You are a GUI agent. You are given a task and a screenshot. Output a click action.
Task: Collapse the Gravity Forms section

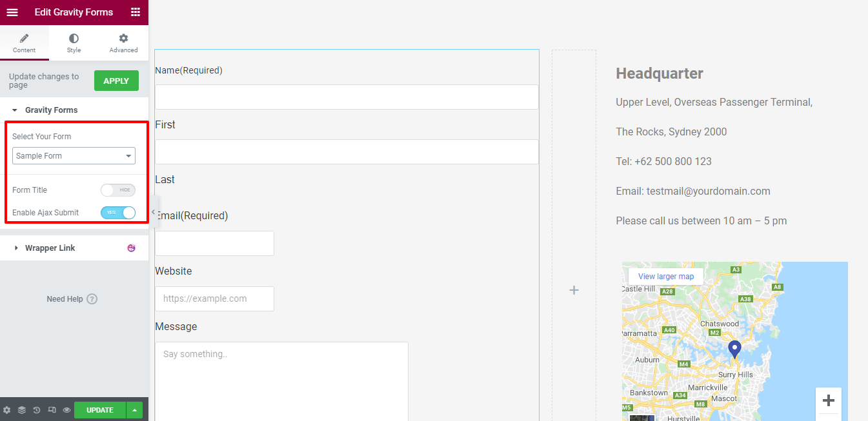74,110
